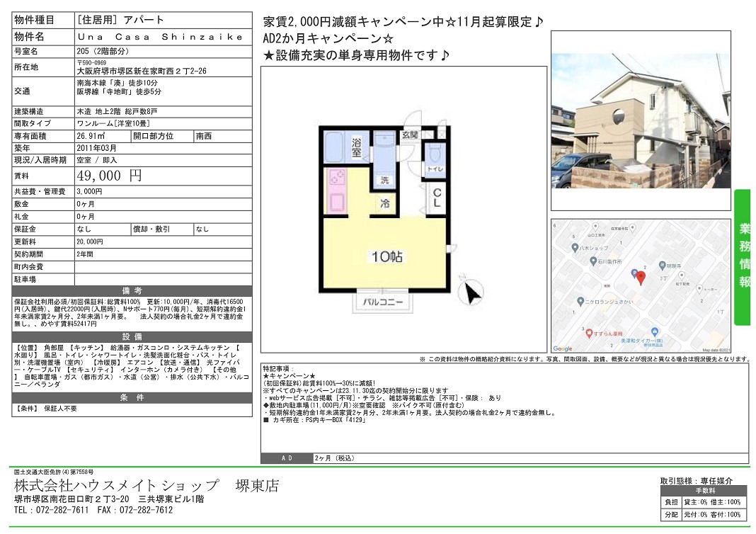This screenshot has height=534, width=756.
Task: Open the green 業務情報 side tab
Action: point(744,257)
